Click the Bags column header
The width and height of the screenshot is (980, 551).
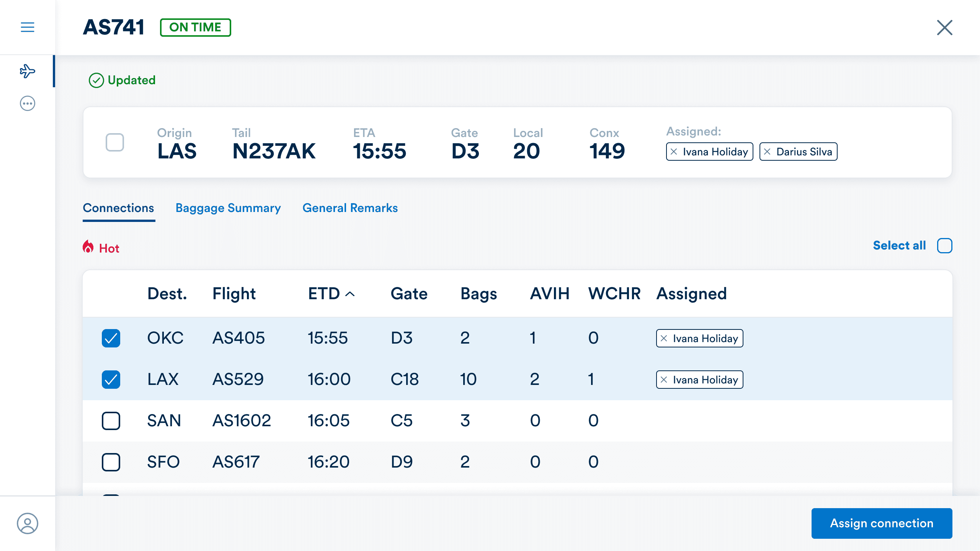coord(479,294)
